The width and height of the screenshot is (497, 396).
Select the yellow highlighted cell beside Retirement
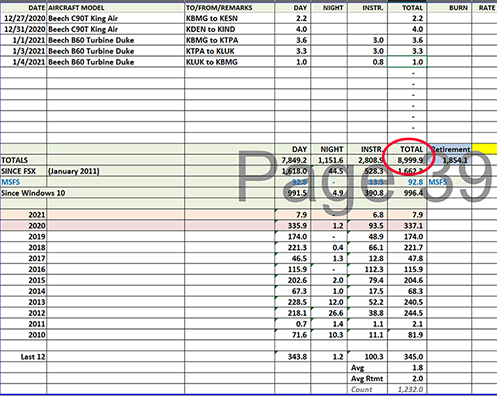pos(485,149)
